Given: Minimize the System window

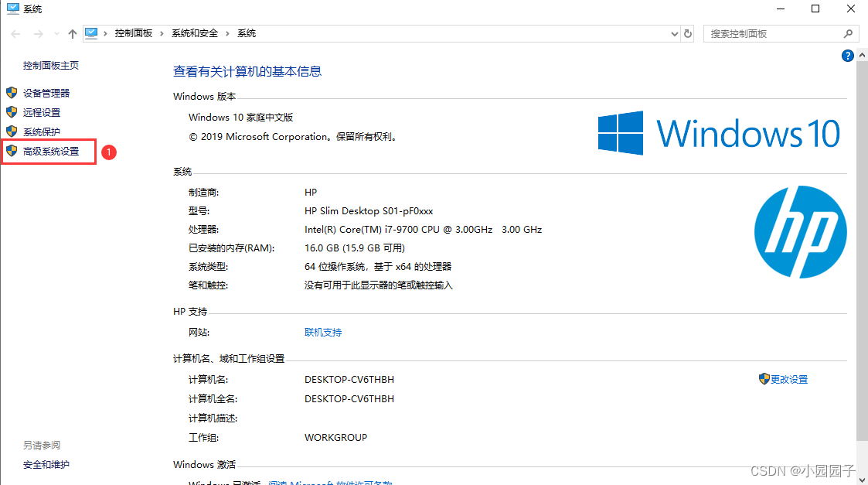Looking at the screenshot, I should click(781, 9).
